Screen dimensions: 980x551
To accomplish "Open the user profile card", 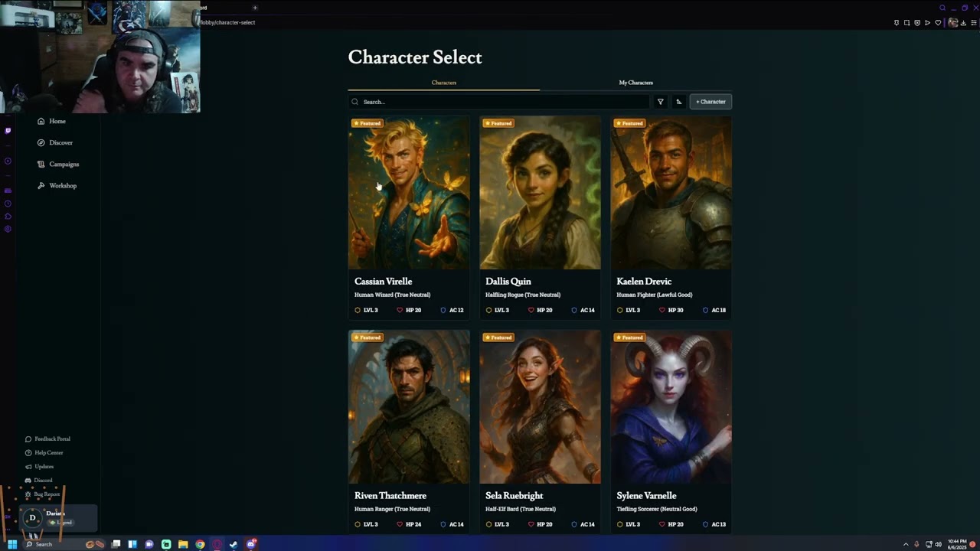I will pyautogui.click(x=59, y=518).
